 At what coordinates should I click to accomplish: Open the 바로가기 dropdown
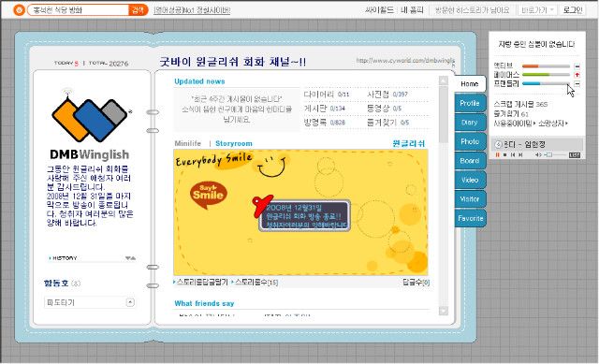pyautogui.click(x=537, y=10)
